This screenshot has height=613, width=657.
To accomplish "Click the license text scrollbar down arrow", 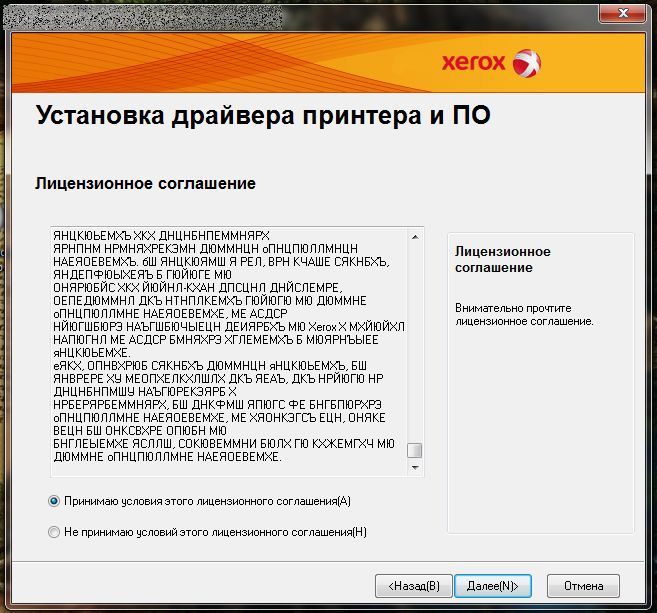I will point(414,468).
